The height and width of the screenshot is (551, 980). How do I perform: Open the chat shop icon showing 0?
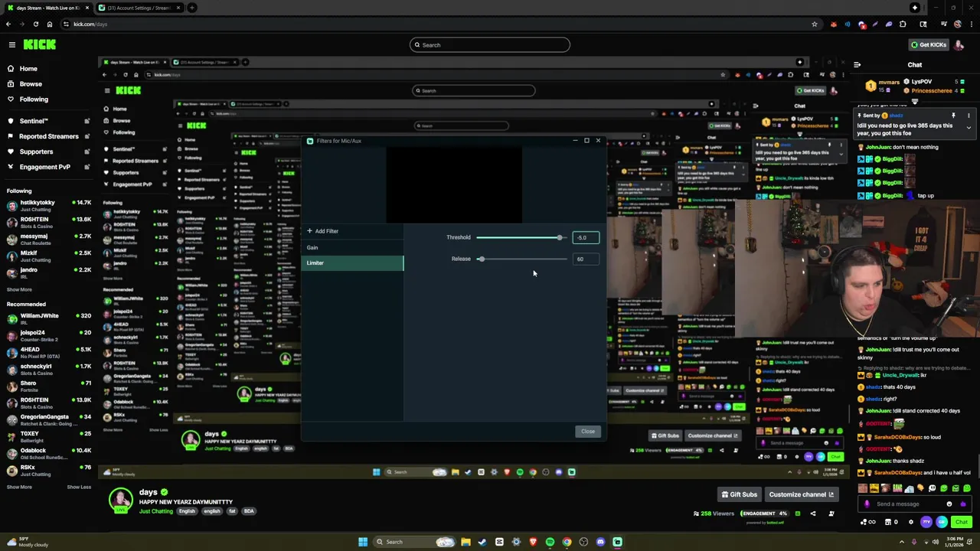point(890,522)
